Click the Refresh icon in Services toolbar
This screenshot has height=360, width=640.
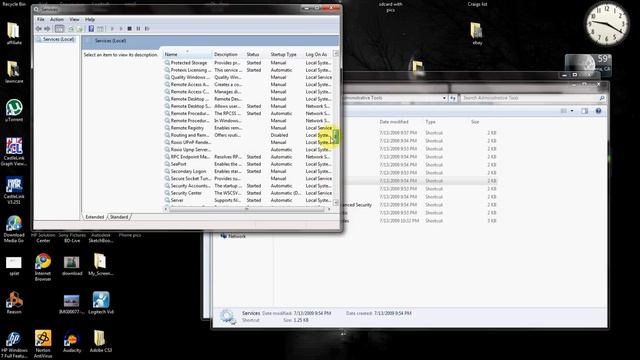click(x=71, y=29)
